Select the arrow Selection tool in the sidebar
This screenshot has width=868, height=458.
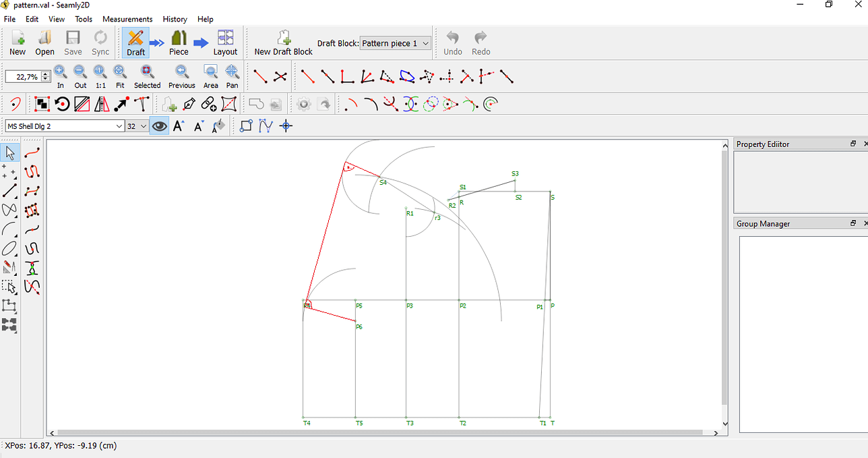point(9,152)
